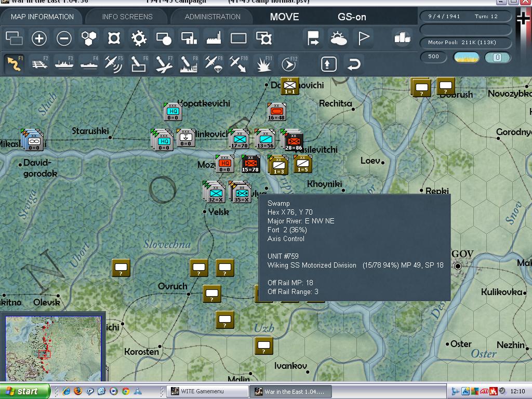This screenshot has width=532, height=399.
Task: Click the MOVE mode label
Action: (284, 17)
